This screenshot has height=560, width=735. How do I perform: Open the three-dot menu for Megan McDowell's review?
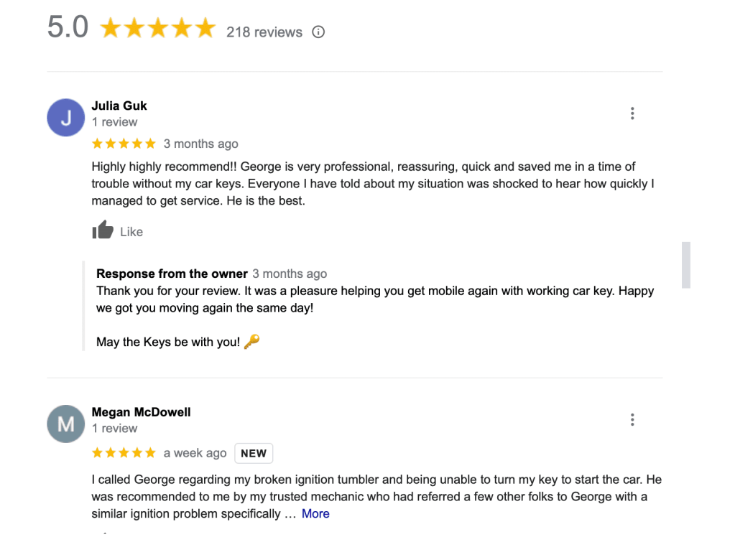(632, 419)
